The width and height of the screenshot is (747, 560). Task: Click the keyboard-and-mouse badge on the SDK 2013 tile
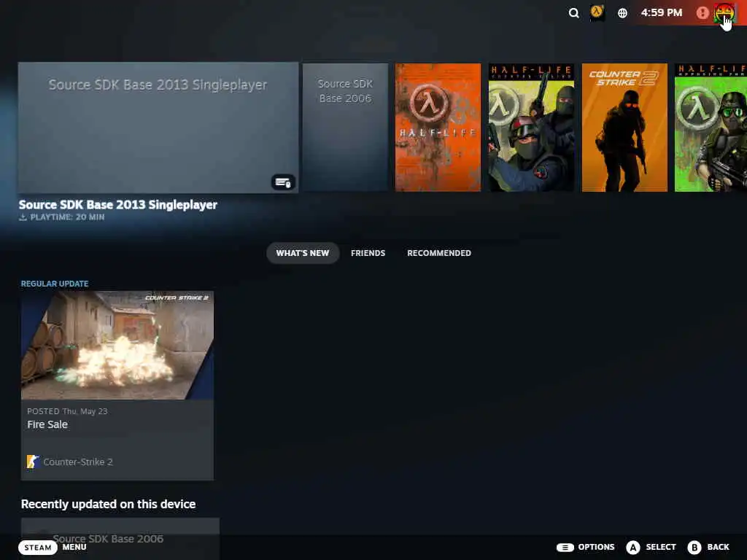pos(283,182)
